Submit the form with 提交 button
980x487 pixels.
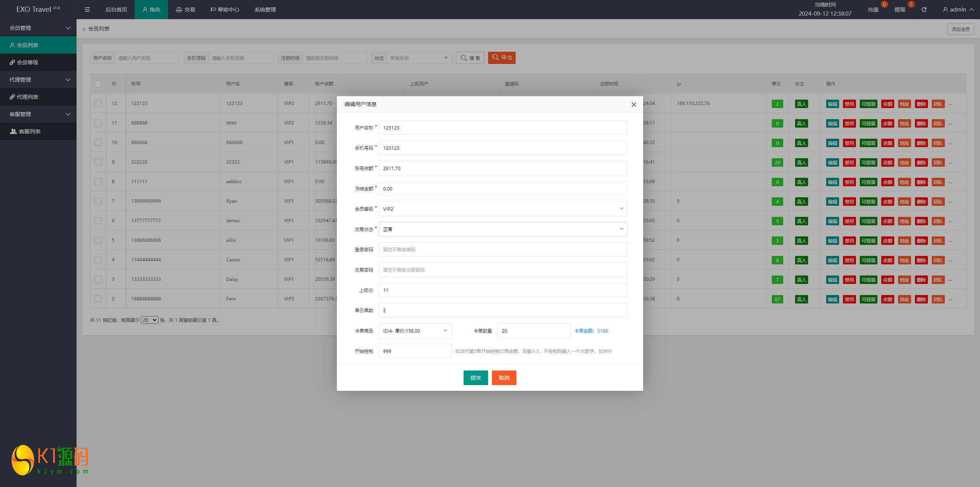475,378
